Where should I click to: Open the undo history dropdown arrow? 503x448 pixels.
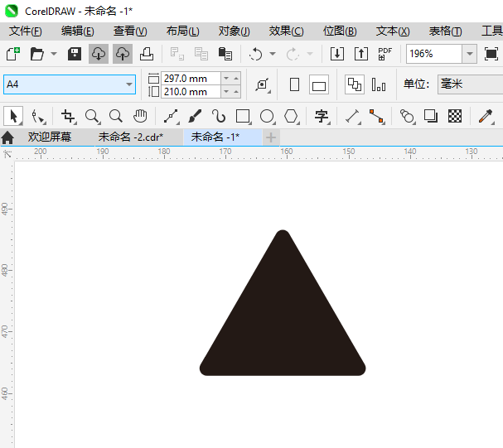click(273, 54)
